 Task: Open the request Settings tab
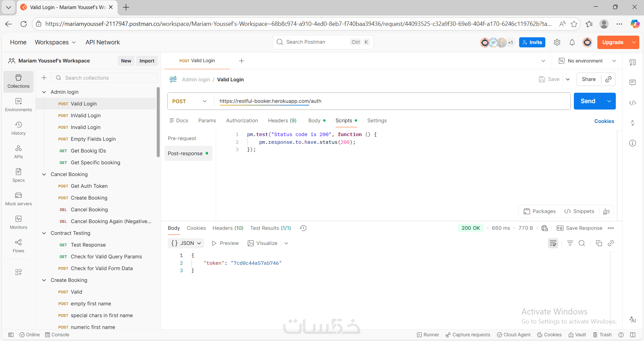[377, 121]
